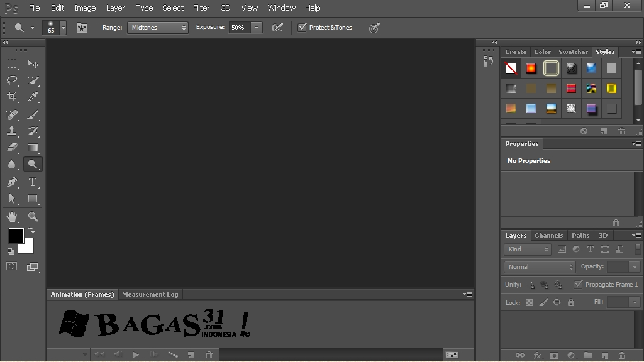Pick the Lasso tool

coord(12,80)
